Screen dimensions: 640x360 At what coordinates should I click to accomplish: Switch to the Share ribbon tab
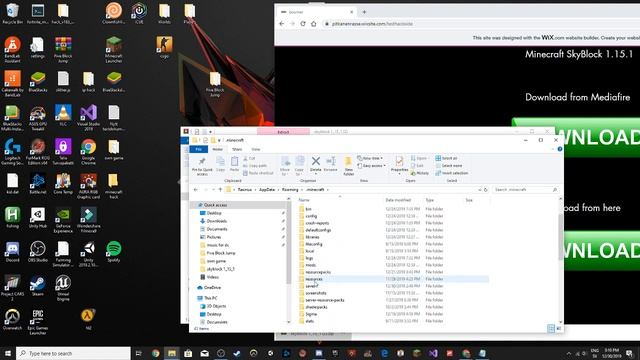[237, 149]
